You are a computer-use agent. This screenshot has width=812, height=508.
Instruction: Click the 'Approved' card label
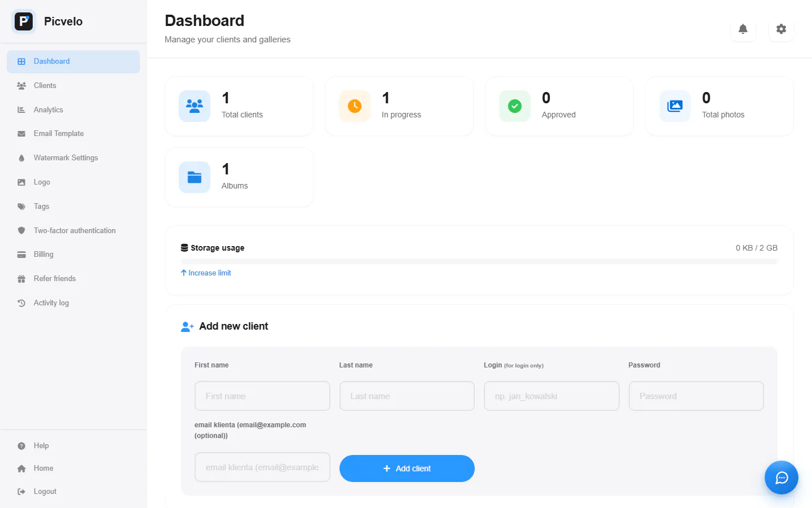tap(559, 115)
